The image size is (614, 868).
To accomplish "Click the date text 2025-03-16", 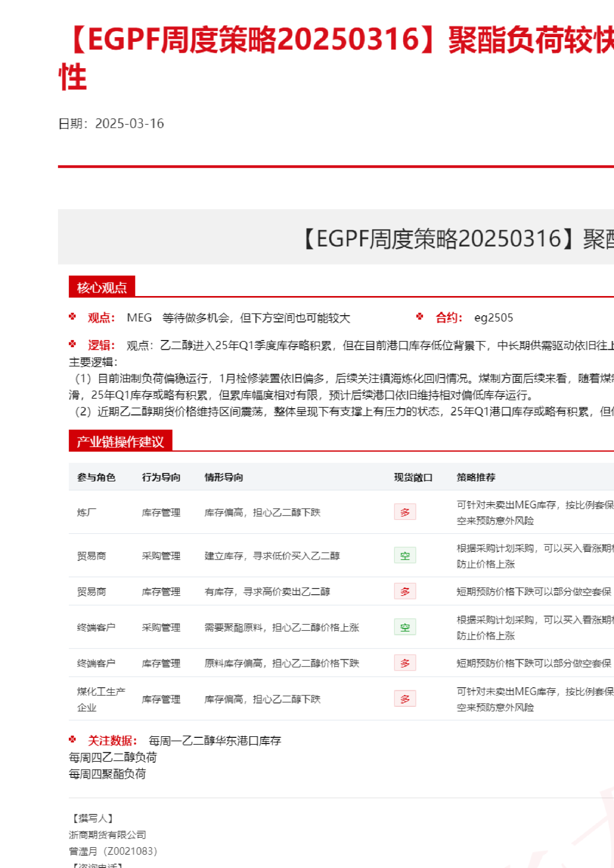I will pyautogui.click(x=129, y=123).
